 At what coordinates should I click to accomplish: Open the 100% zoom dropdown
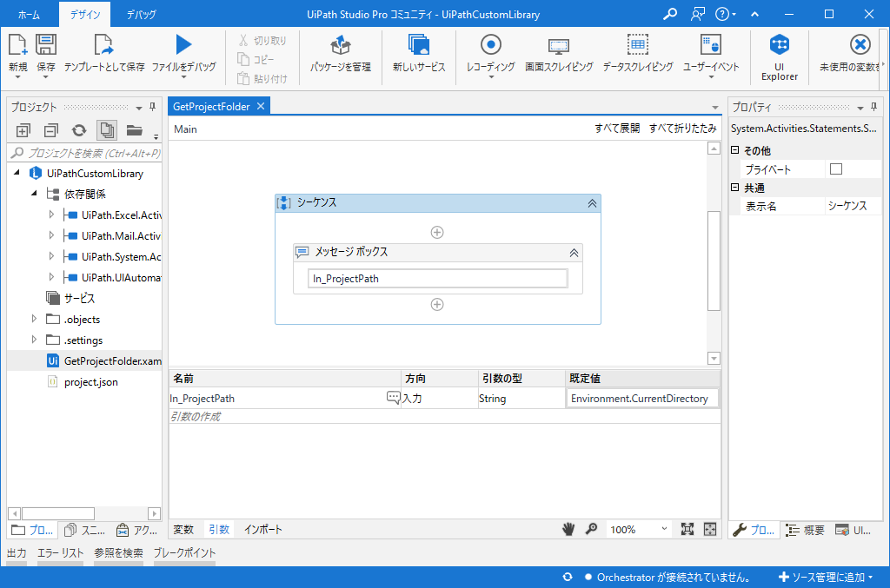pyautogui.click(x=664, y=529)
